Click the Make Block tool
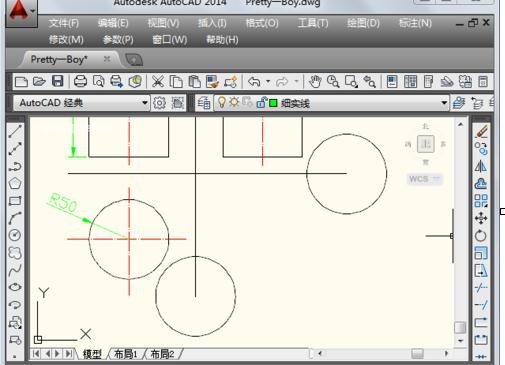Screen dimensions: 505x365 pos(15,340)
